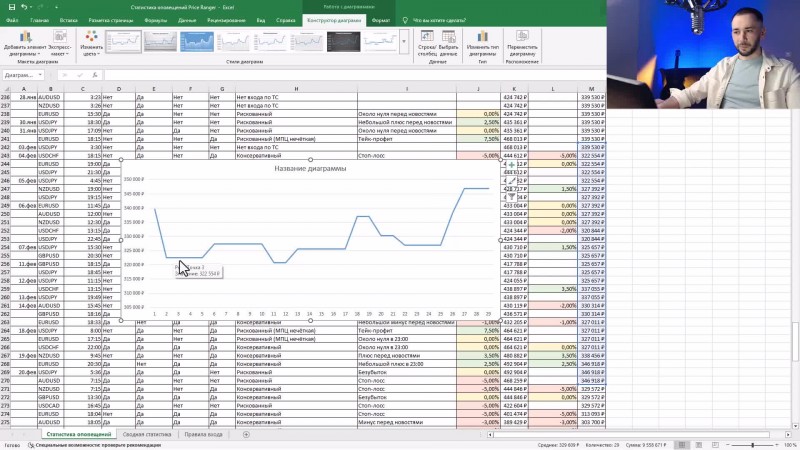The image size is (800, 450).
Task: Click the zoom slider handle
Action: 753,445
